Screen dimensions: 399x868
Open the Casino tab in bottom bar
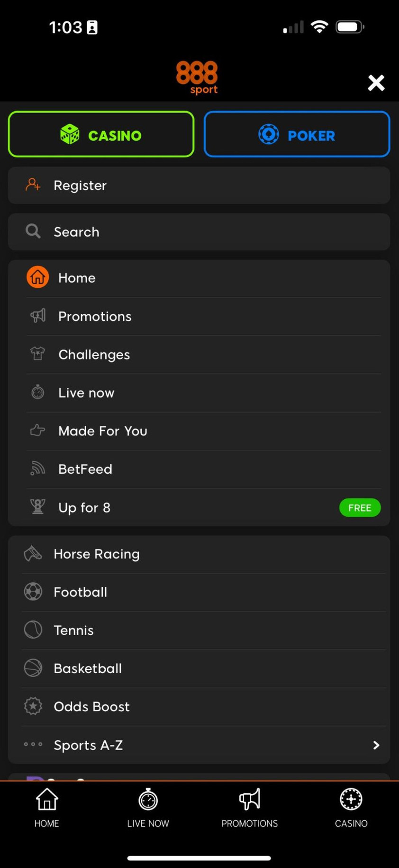coord(351,808)
